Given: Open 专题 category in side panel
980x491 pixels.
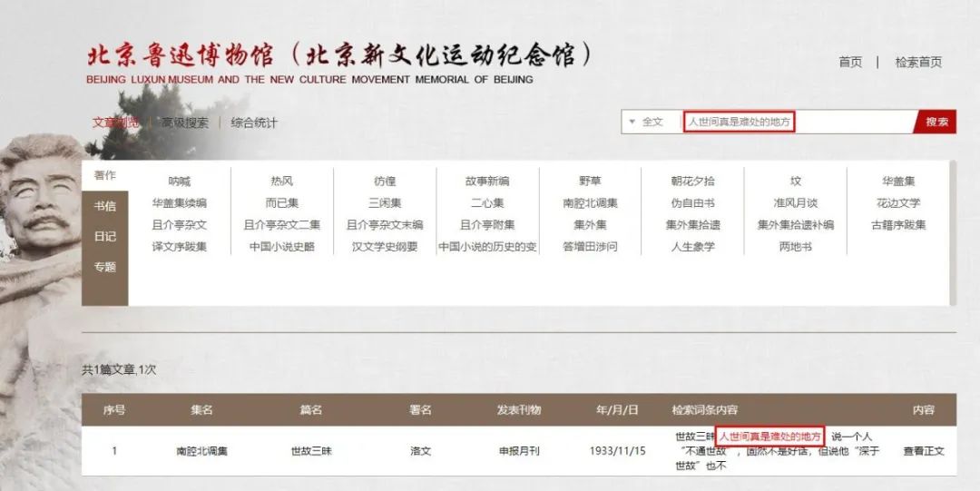Looking at the screenshot, I should click(105, 267).
